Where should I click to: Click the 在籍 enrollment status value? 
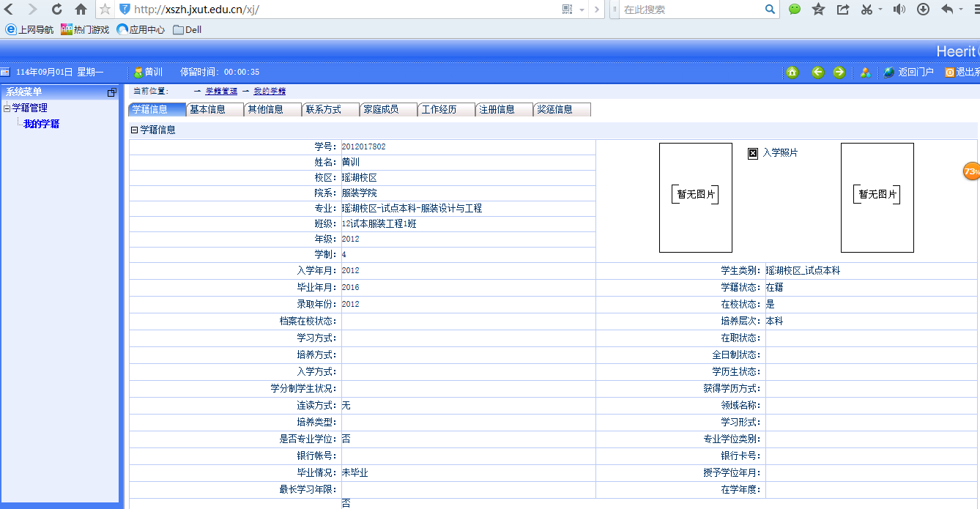tap(775, 288)
